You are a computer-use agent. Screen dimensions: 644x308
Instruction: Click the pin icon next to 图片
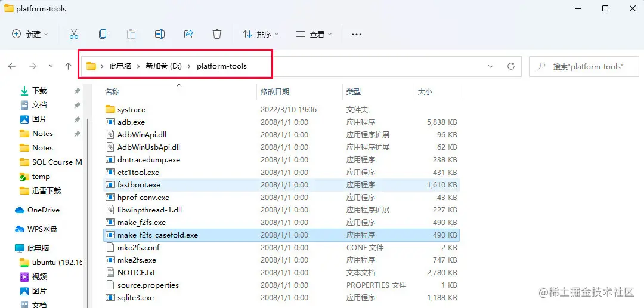pyautogui.click(x=77, y=119)
